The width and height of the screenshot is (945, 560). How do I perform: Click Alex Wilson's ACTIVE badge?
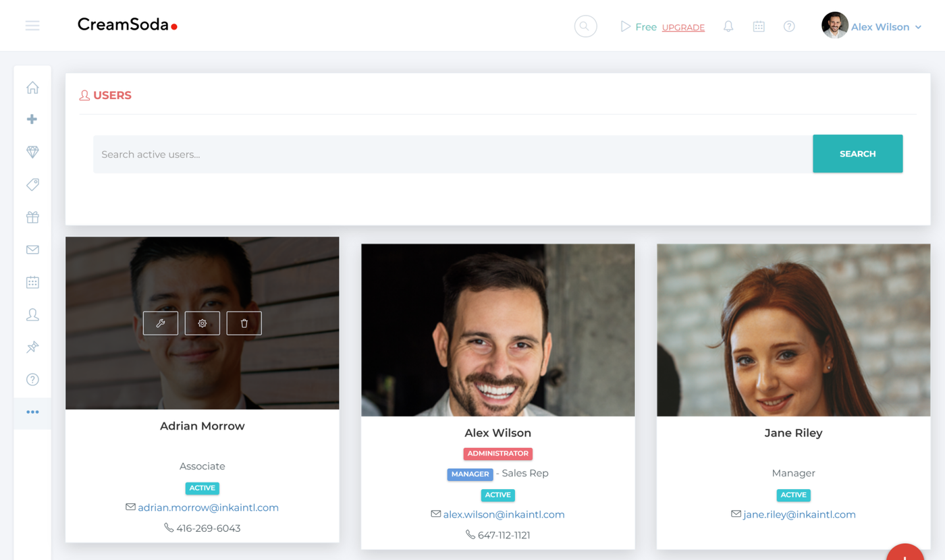click(498, 495)
